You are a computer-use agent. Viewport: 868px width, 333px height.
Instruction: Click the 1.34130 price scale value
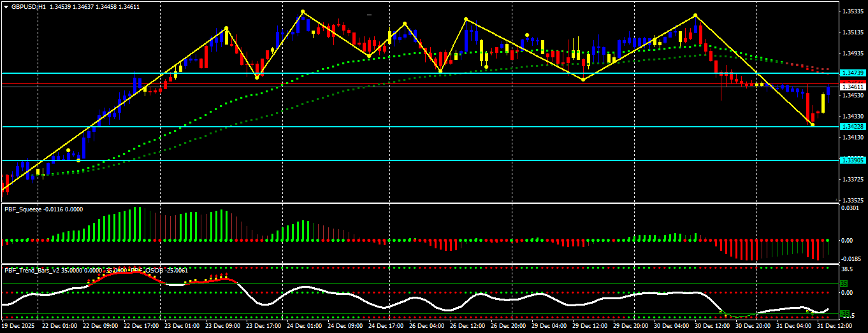coord(852,138)
